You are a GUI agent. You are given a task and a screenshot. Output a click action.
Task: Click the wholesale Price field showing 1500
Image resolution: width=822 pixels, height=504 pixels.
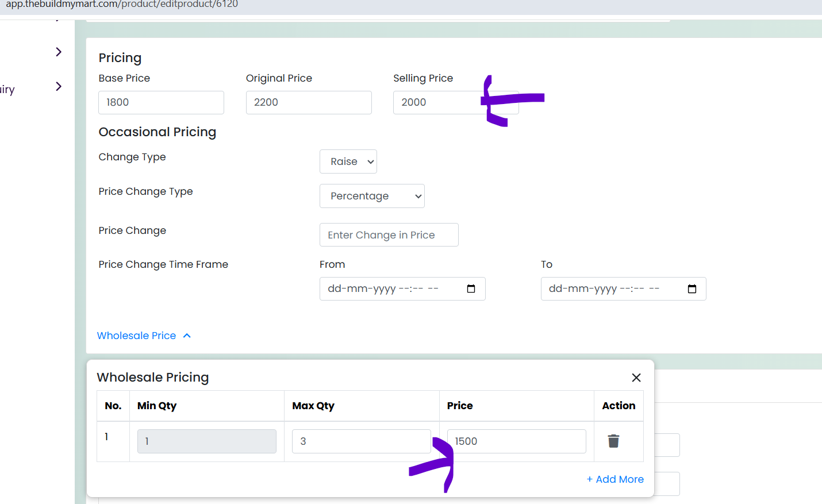[517, 441]
